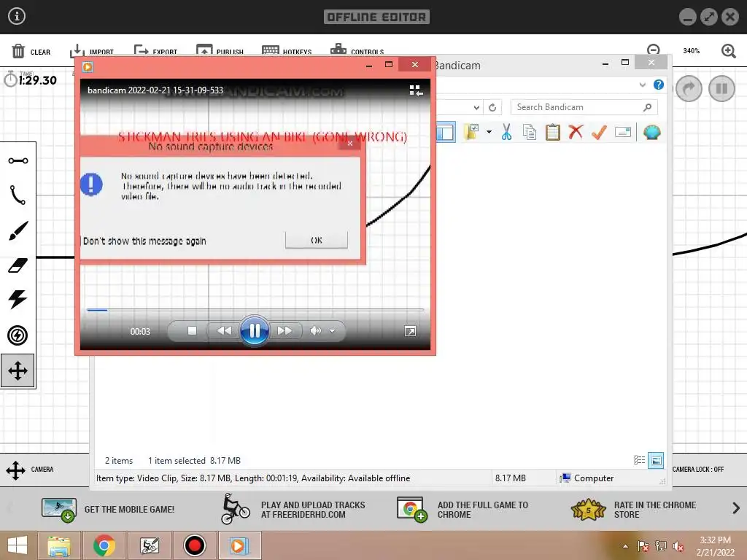Zoom out with the minus magnifier

pos(654,50)
